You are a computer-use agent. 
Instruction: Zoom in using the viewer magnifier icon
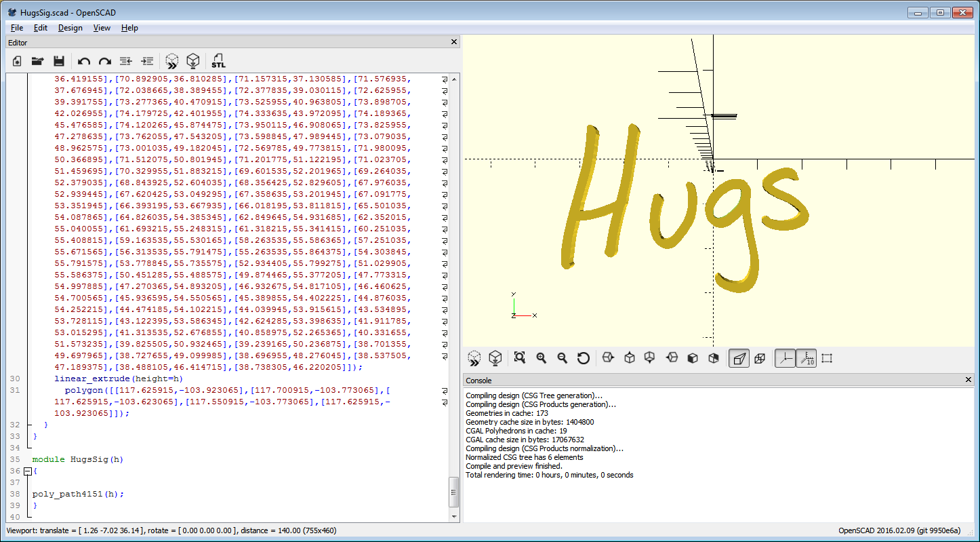click(x=541, y=358)
